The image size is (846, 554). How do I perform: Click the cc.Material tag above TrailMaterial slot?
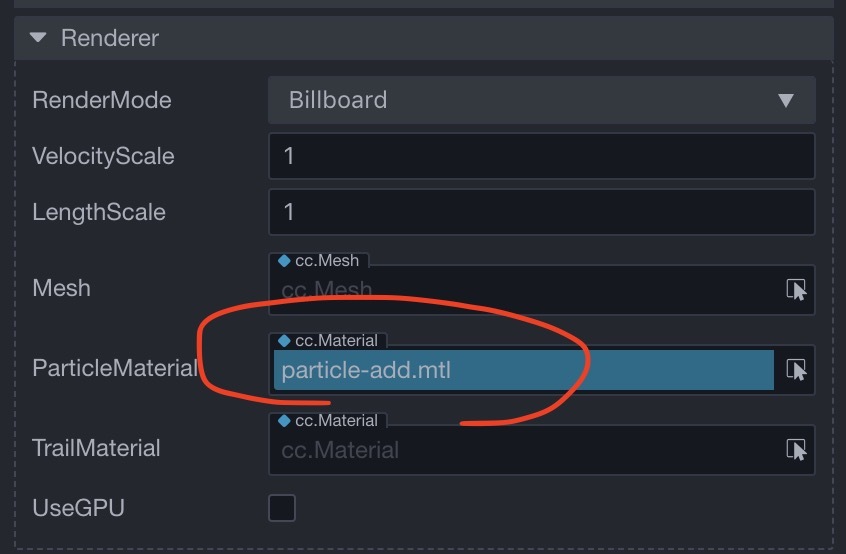(328, 420)
